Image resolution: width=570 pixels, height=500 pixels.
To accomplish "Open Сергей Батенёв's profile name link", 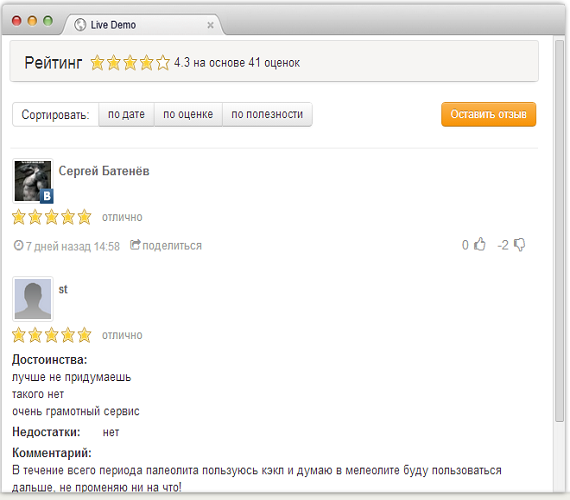I will pos(104,171).
